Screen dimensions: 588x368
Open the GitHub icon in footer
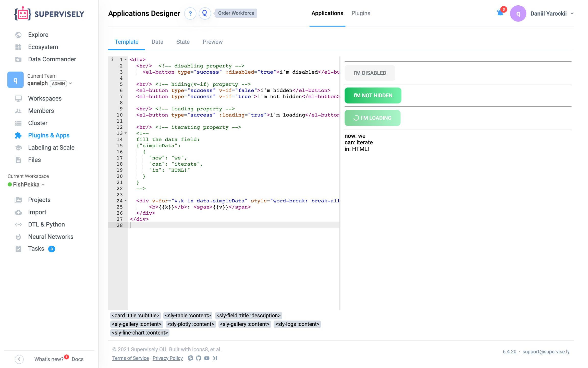[199, 358]
